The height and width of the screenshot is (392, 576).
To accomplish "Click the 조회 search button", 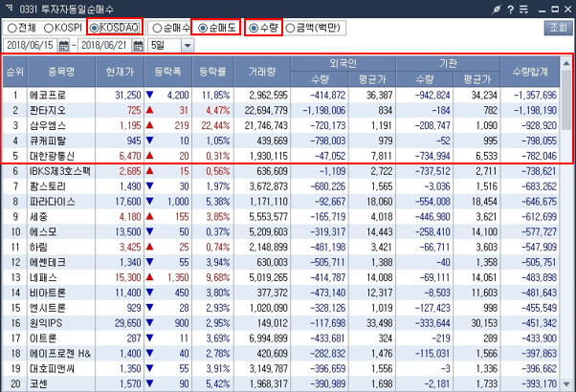I will click(558, 28).
